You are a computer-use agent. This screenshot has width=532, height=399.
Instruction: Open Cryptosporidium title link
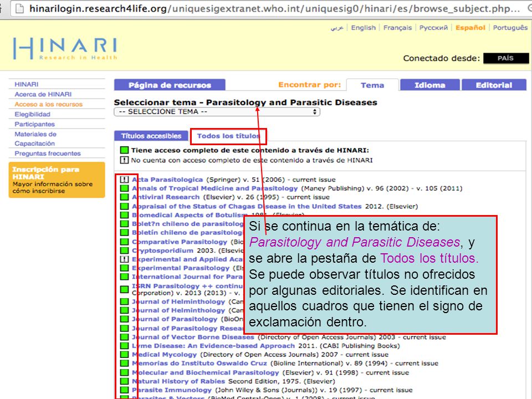coord(162,250)
